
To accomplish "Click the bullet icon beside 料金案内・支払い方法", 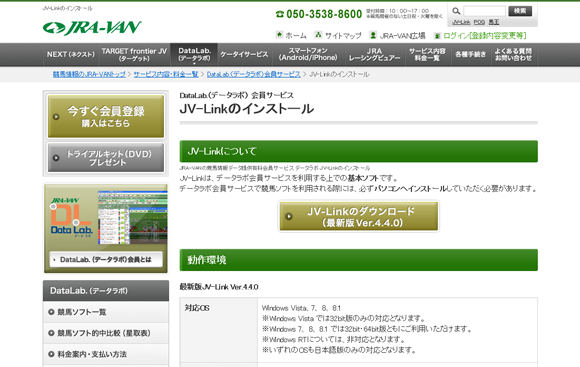I will (51, 354).
